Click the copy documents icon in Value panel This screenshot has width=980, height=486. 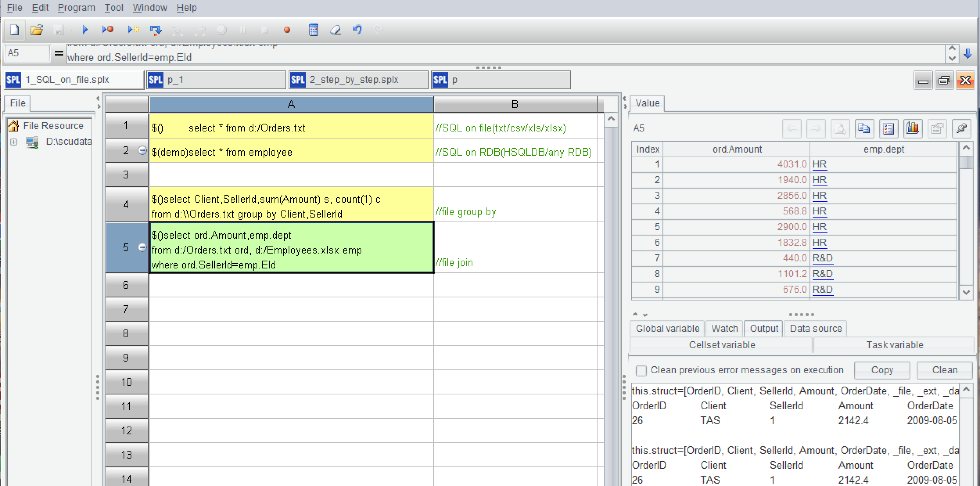pos(864,128)
